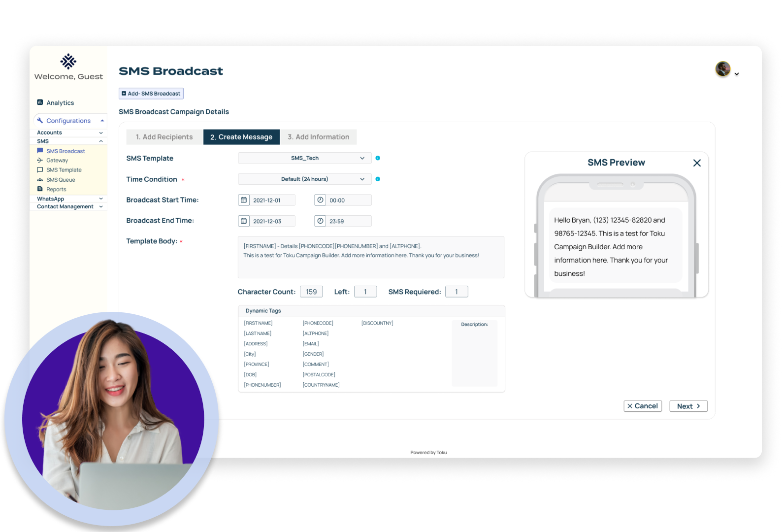783x532 pixels.
Task: Click the info icon beside Time Condition dropdown
Action: (378, 179)
